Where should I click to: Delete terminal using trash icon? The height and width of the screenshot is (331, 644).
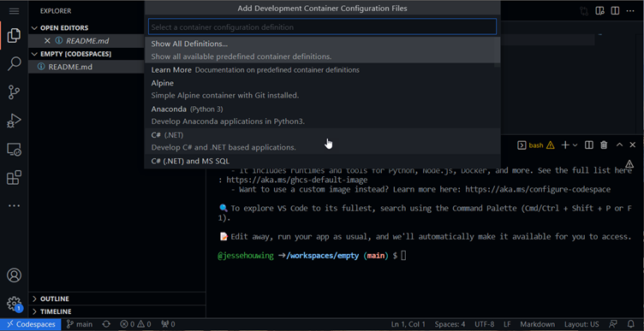tap(604, 145)
